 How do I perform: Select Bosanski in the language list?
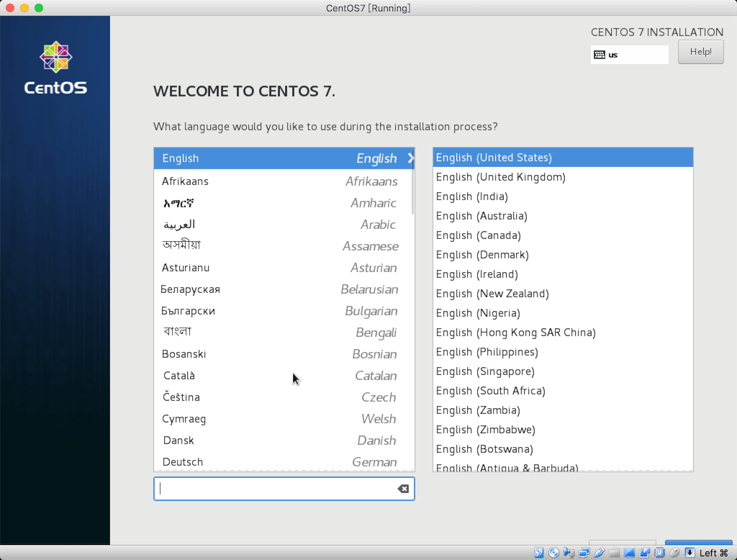point(284,354)
